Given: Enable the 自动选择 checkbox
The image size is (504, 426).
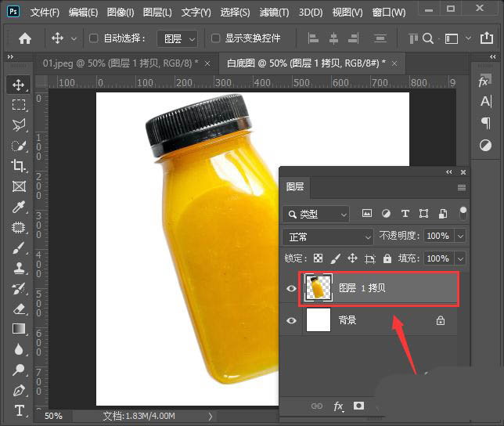Looking at the screenshot, I should [x=93, y=38].
